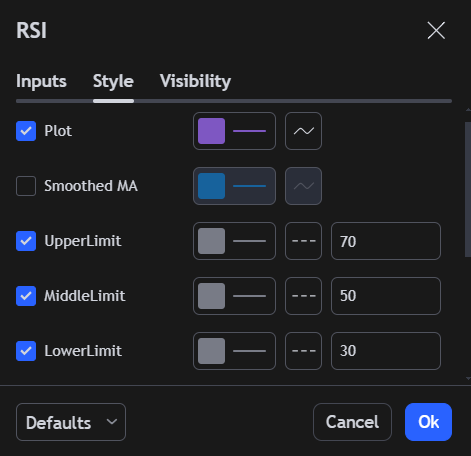Close the RSI settings dialog
The height and width of the screenshot is (456, 471).
436,31
